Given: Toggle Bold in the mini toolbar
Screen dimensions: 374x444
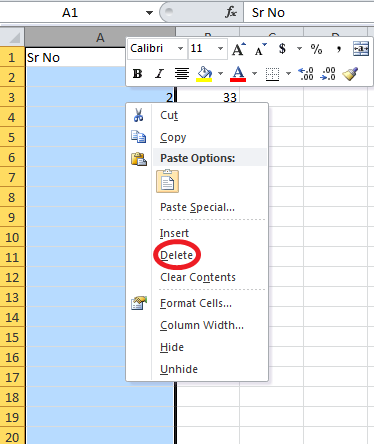Looking at the screenshot, I should pos(137,74).
